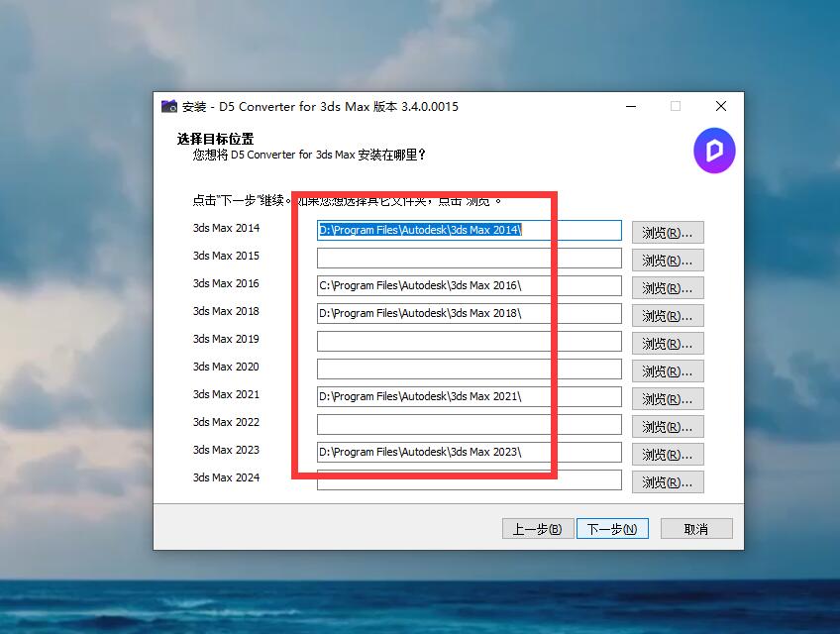The image size is (840, 634).
Task: Click the "您想将 D5 Converter for 3ds Max 安装在哪里?" text
Action: [310, 155]
